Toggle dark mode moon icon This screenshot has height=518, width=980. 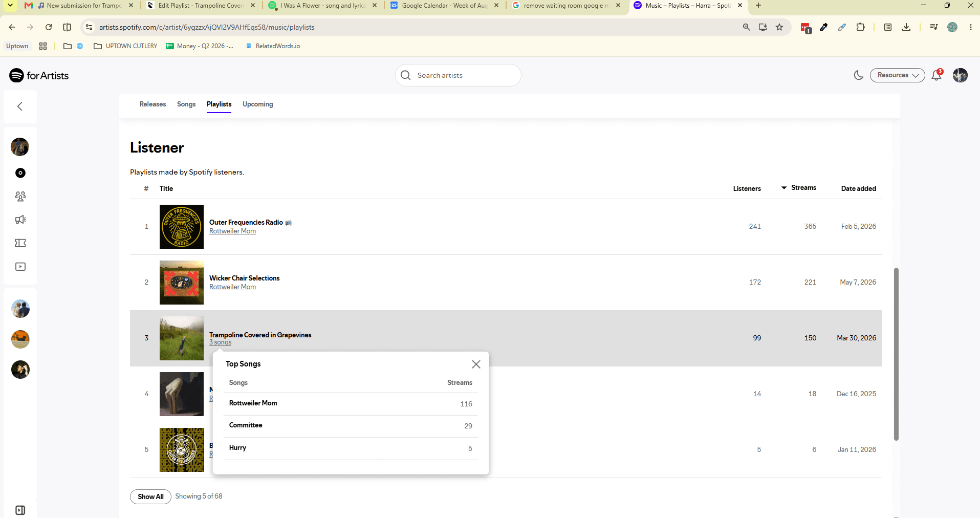pyautogui.click(x=859, y=75)
